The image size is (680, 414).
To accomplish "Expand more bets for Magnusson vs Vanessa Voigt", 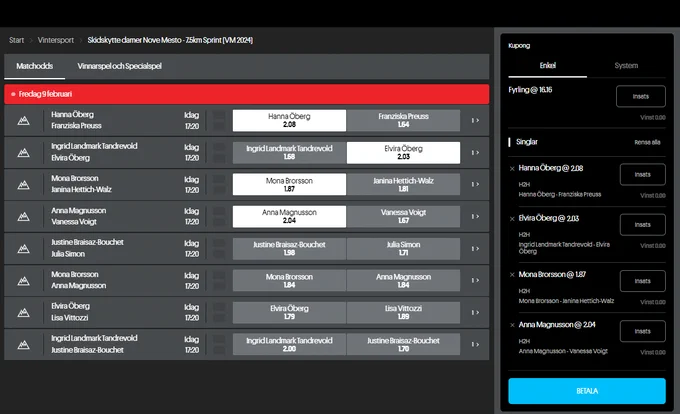I will click(x=475, y=216).
